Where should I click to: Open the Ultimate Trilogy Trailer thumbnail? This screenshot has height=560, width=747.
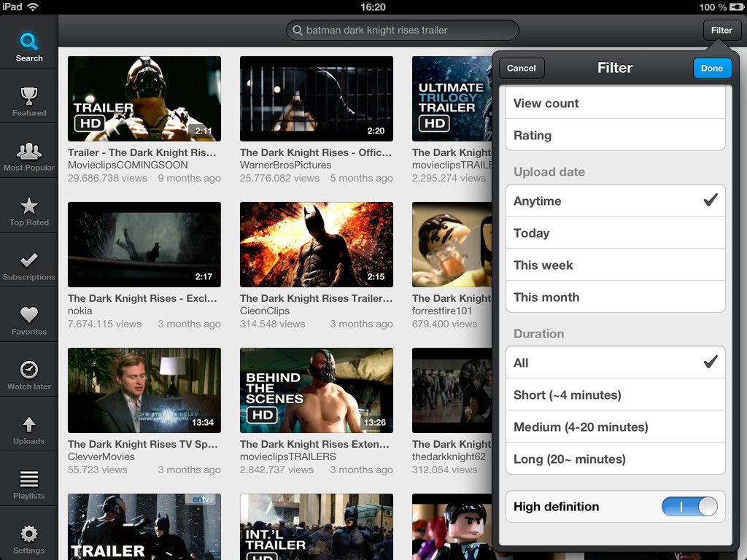(x=452, y=98)
